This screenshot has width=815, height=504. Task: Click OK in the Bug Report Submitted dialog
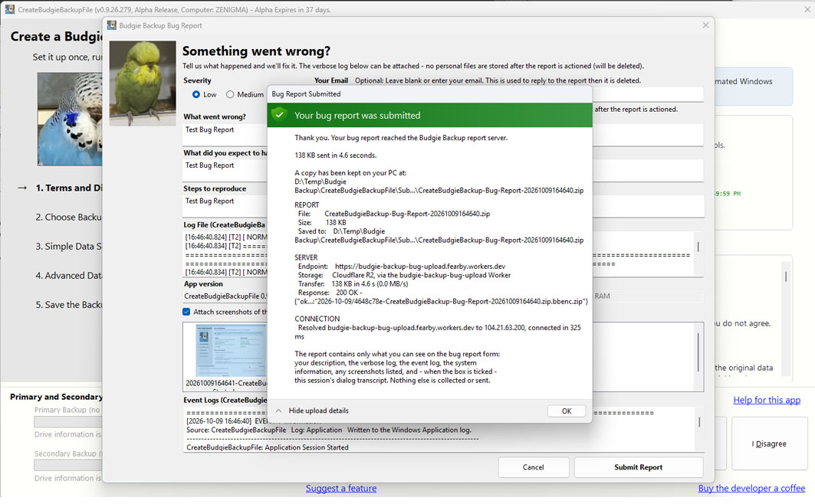[566, 411]
